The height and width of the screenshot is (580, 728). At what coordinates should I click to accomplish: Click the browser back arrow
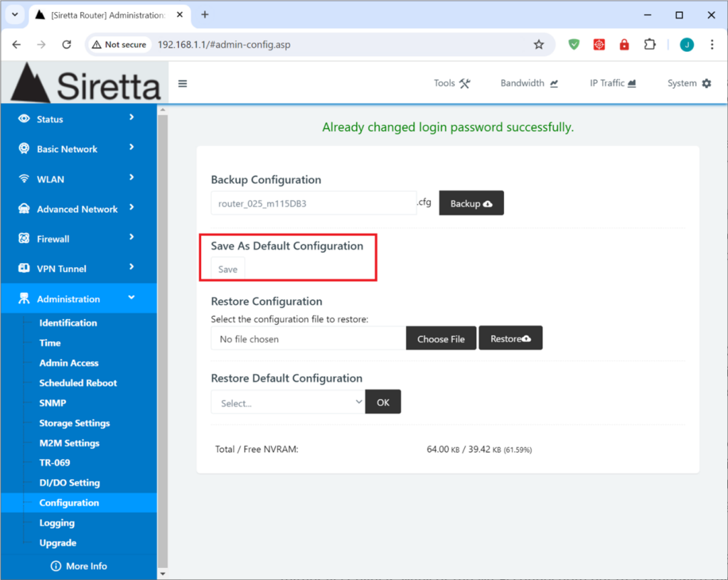[x=17, y=45]
